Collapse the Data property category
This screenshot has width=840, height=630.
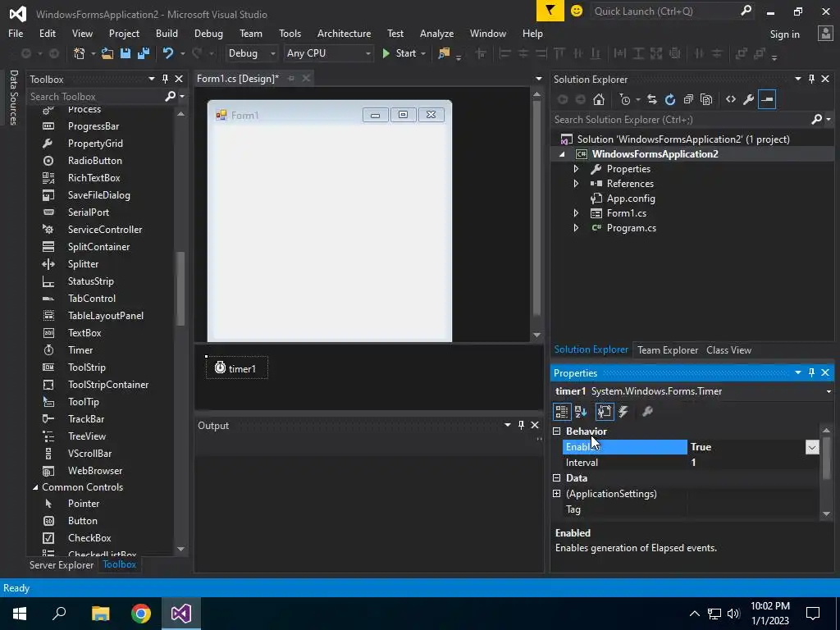[557, 478]
